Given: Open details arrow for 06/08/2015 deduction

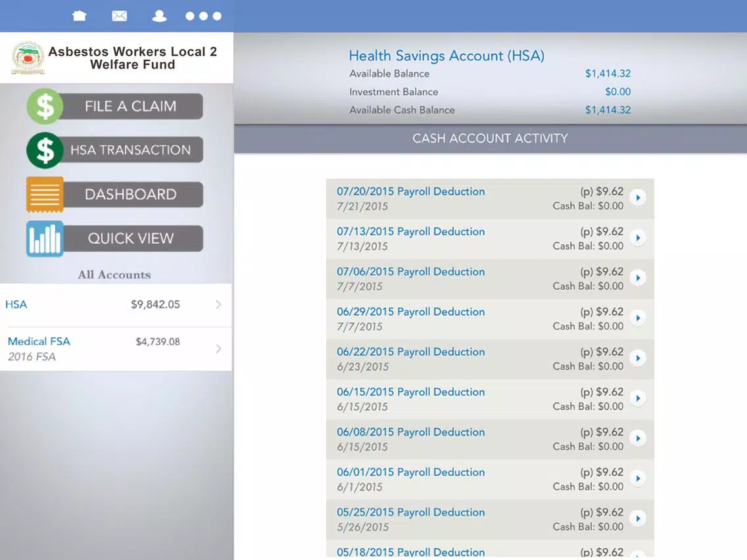Looking at the screenshot, I should coord(638,438).
